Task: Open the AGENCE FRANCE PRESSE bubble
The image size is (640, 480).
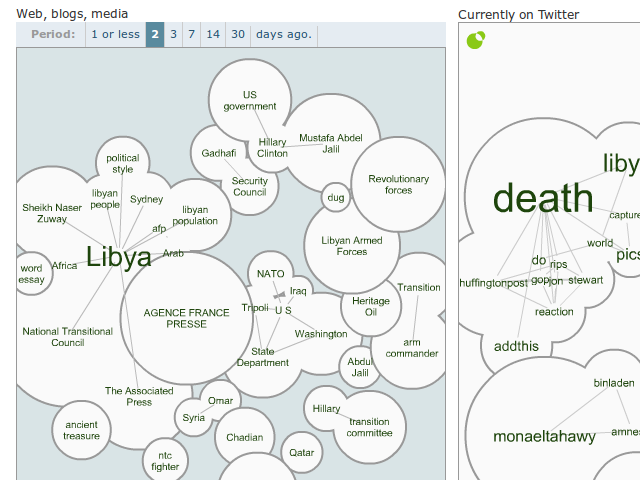Action: pos(188,318)
